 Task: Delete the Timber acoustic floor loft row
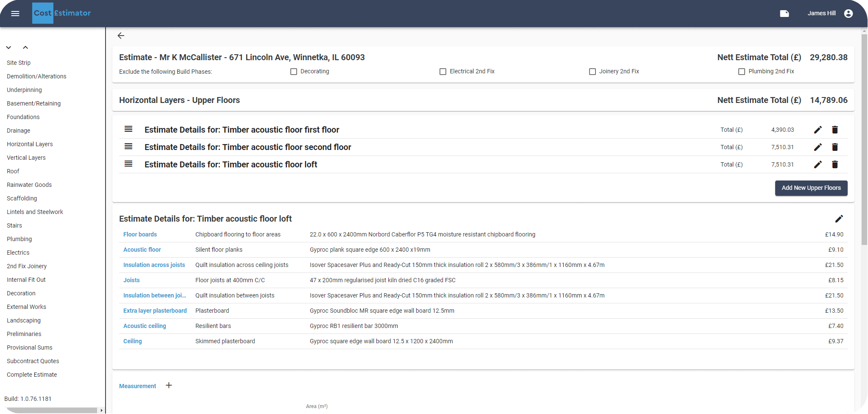pos(835,164)
